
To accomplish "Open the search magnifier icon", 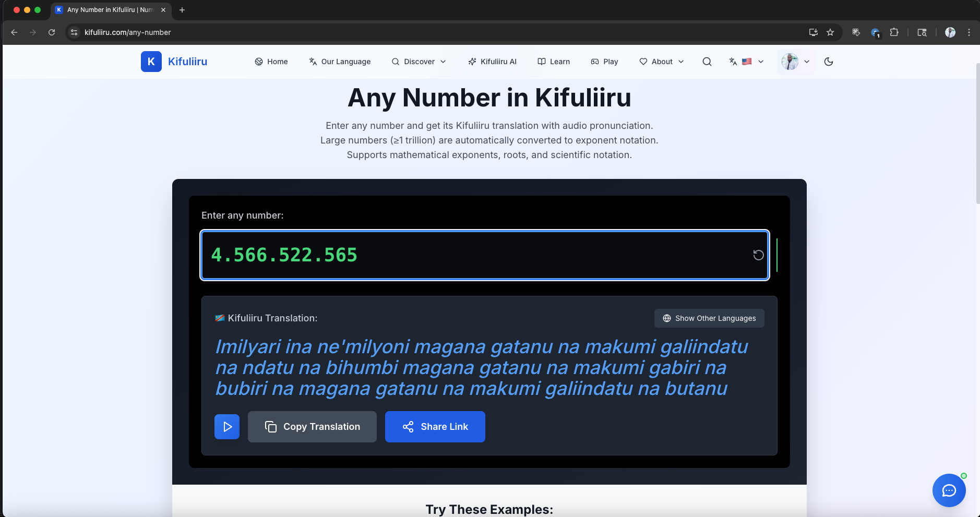I will click(707, 62).
